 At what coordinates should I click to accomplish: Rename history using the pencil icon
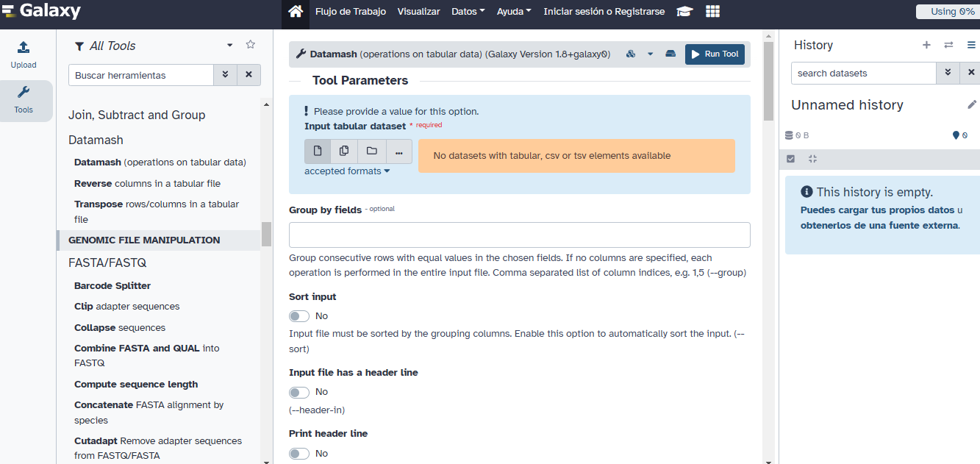[x=972, y=104]
